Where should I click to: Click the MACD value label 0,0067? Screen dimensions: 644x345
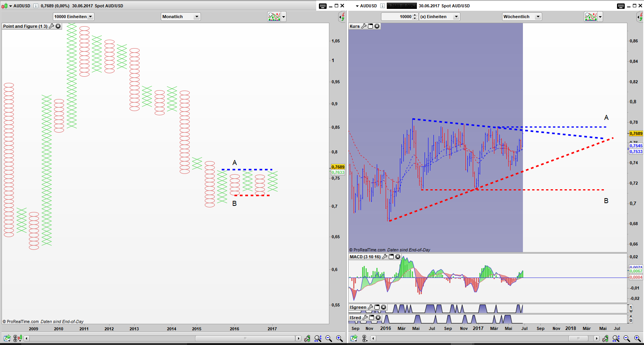636,271
